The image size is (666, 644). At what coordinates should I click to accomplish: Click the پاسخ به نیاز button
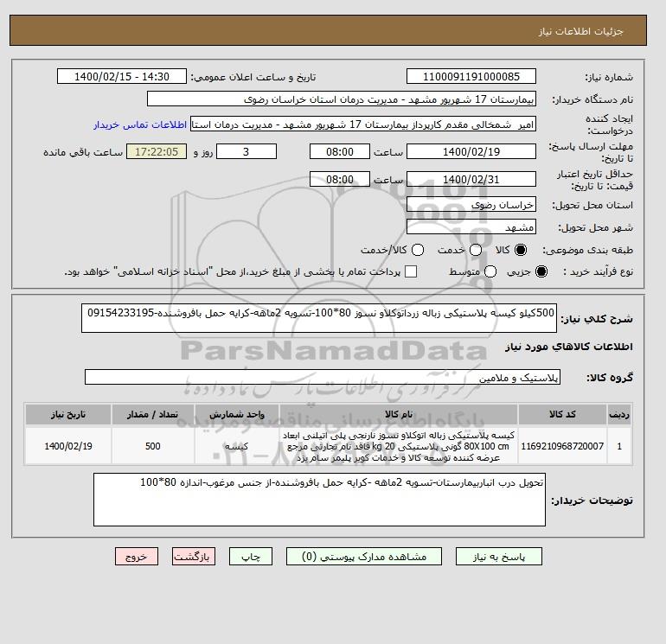pyautogui.click(x=499, y=557)
